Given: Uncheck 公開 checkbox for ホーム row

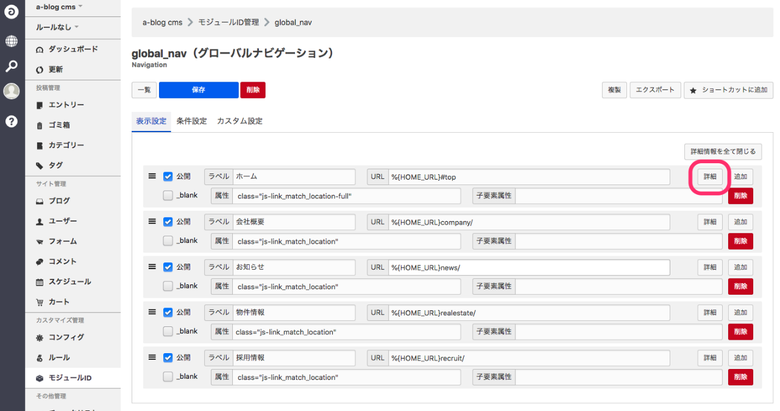Looking at the screenshot, I should click(x=168, y=176).
